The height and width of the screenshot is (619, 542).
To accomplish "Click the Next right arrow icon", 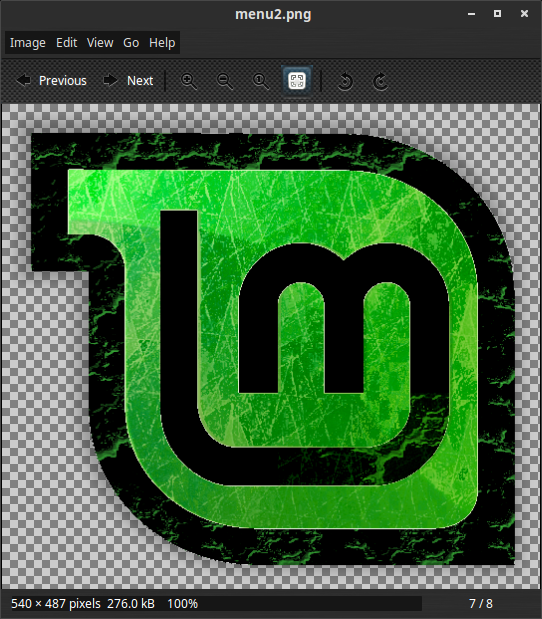I will pos(110,80).
